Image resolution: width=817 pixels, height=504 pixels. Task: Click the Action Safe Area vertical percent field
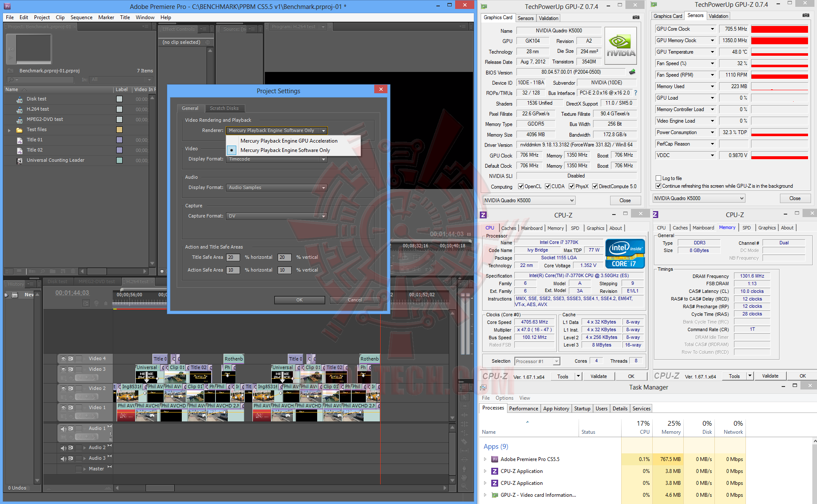click(x=284, y=270)
